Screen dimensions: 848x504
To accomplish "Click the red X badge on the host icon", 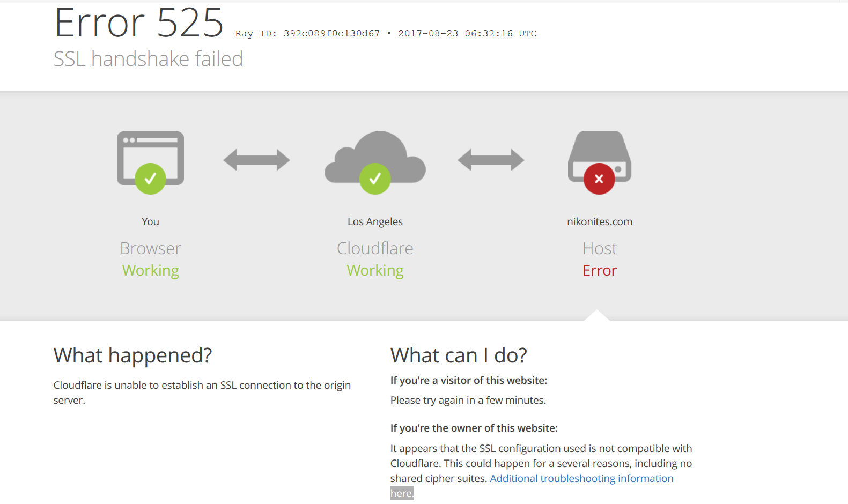I will coord(599,179).
